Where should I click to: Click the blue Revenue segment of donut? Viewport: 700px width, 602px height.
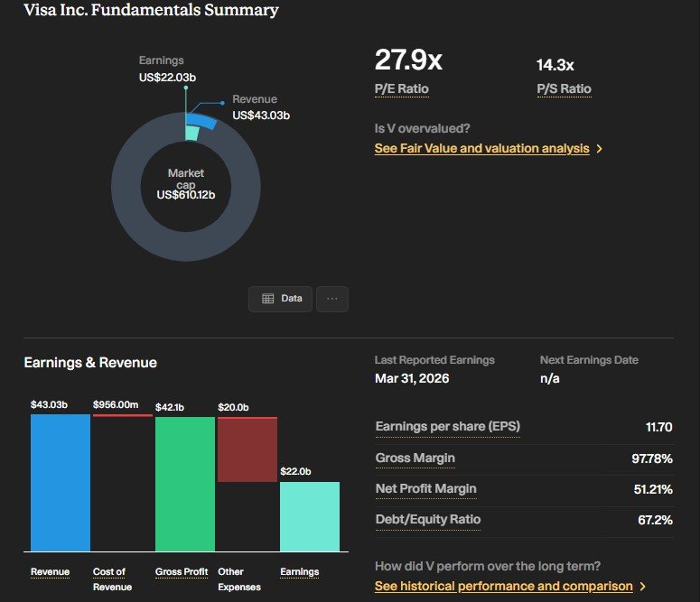click(201, 120)
